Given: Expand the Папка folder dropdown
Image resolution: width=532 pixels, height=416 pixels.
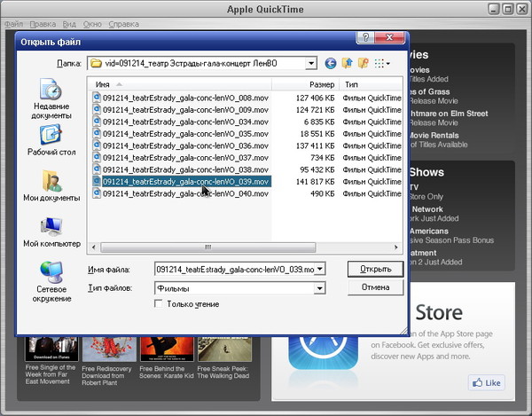Looking at the screenshot, I should (x=311, y=63).
